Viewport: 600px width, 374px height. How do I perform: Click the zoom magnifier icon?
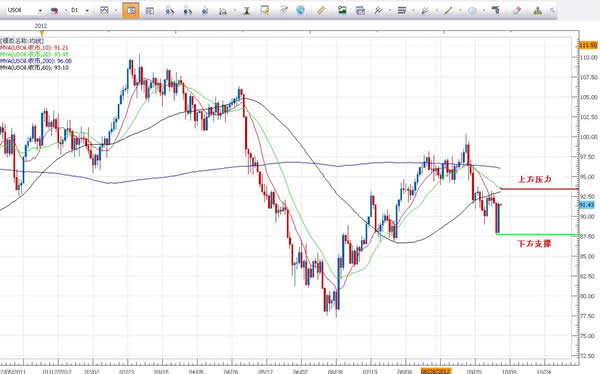click(x=223, y=11)
